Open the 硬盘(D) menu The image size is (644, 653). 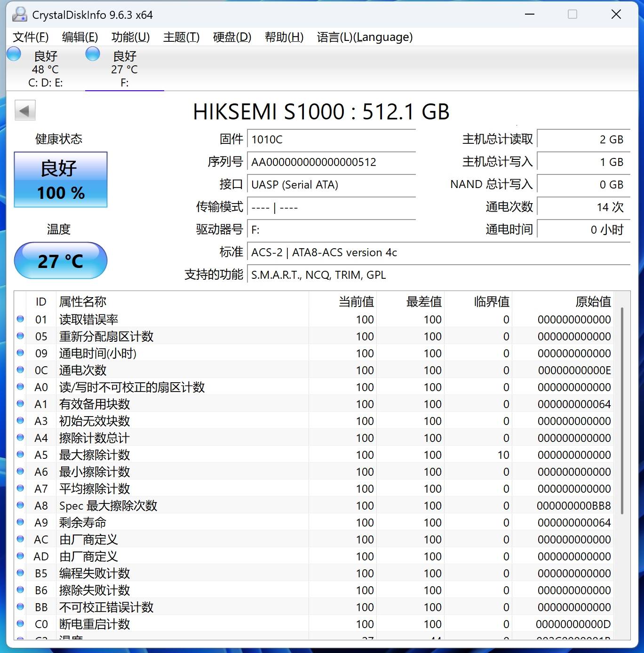pyautogui.click(x=232, y=37)
